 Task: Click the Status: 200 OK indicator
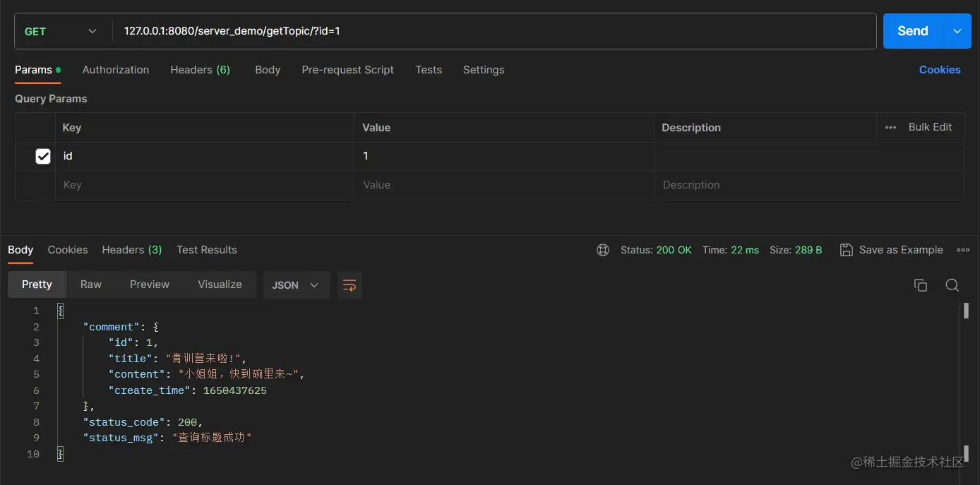(656, 250)
